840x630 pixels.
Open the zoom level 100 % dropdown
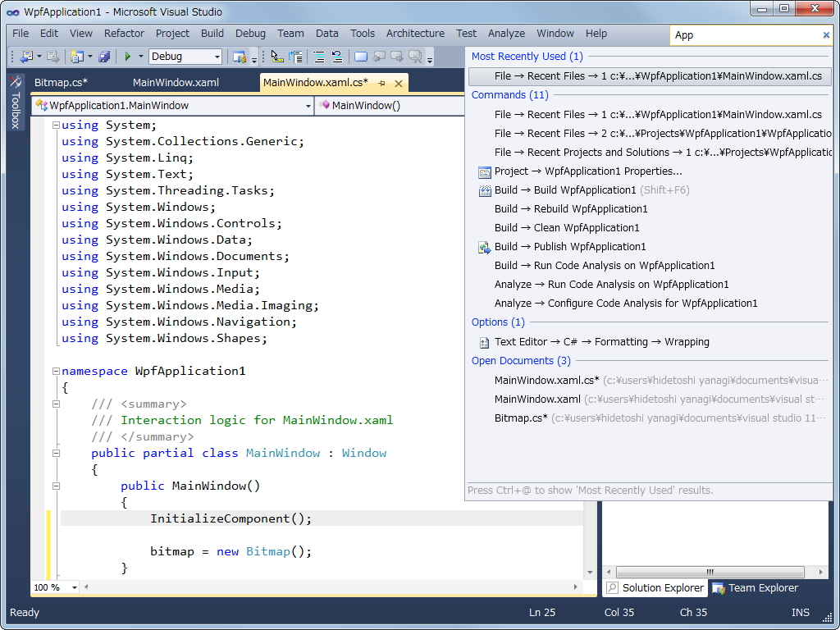[x=75, y=587]
